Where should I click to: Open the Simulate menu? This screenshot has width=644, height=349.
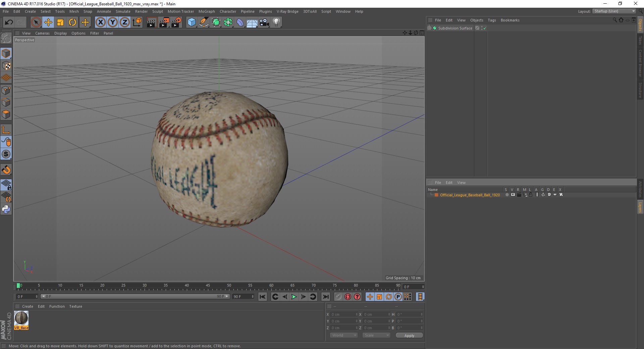tap(123, 11)
